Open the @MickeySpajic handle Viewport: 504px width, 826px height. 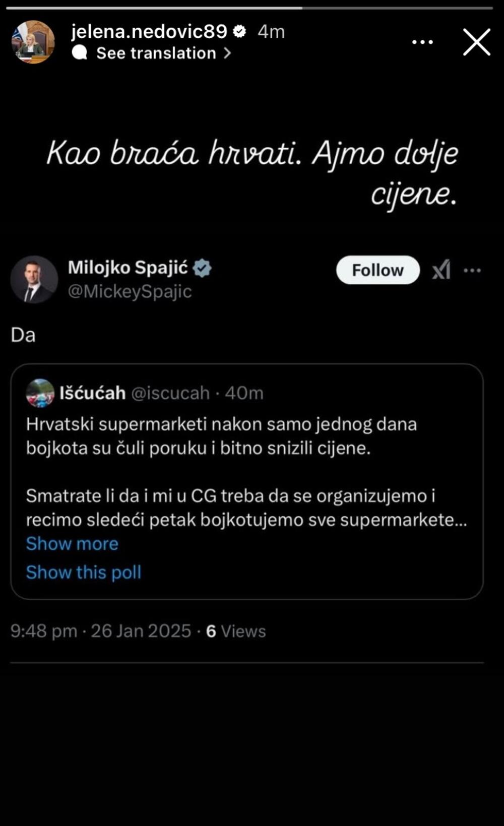[130, 291]
